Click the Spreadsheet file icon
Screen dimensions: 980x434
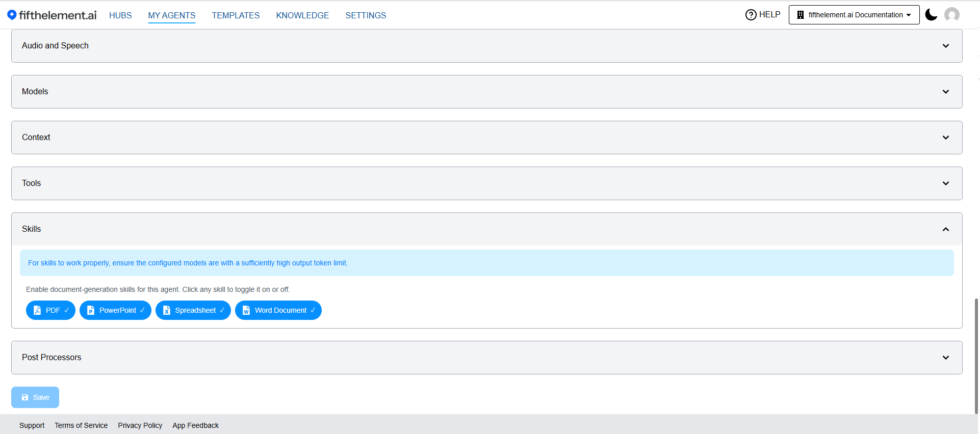pyautogui.click(x=166, y=310)
